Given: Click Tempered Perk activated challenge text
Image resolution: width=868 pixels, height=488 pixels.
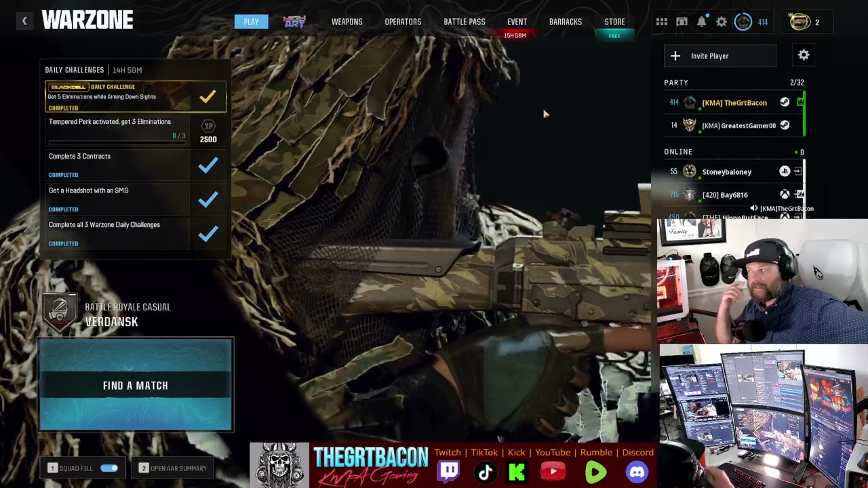Looking at the screenshot, I should point(110,122).
